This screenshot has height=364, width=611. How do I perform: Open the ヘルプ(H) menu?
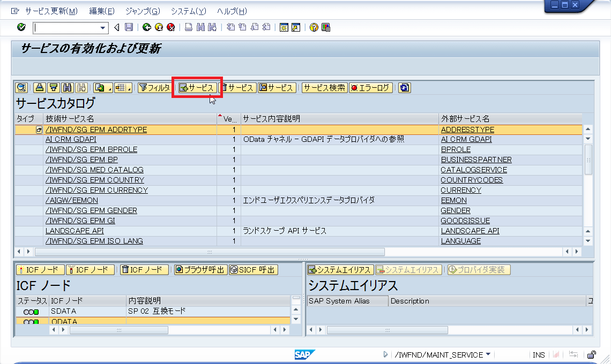tap(232, 11)
